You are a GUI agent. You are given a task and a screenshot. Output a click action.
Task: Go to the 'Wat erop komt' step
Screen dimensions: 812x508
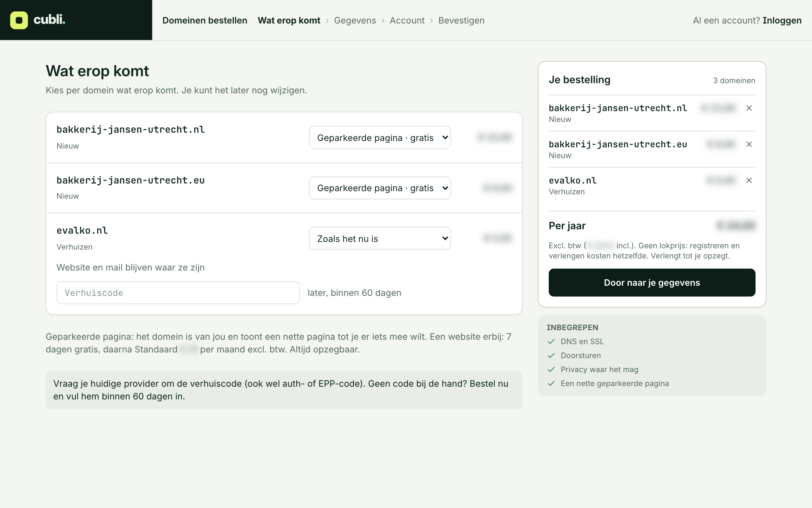(x=289, y=20)
